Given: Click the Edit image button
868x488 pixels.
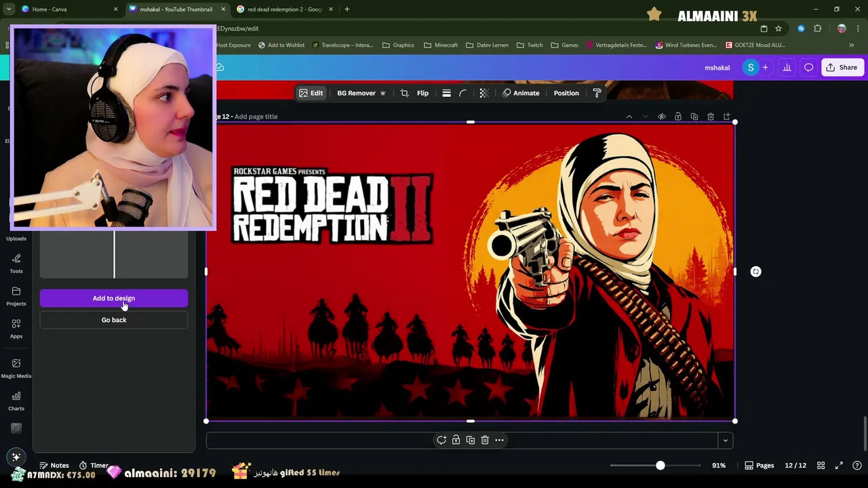Looking at the screenshot, I should [x=311, y=93].
